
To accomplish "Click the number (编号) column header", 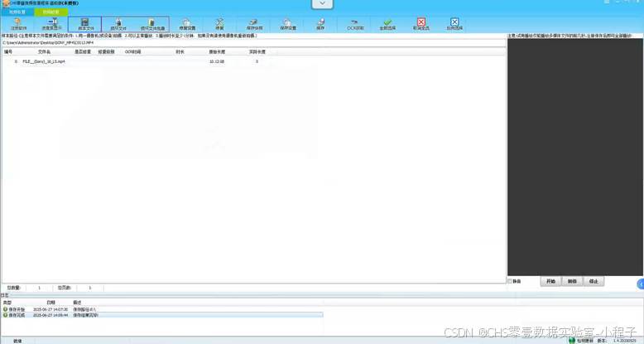I will [8, 52].
